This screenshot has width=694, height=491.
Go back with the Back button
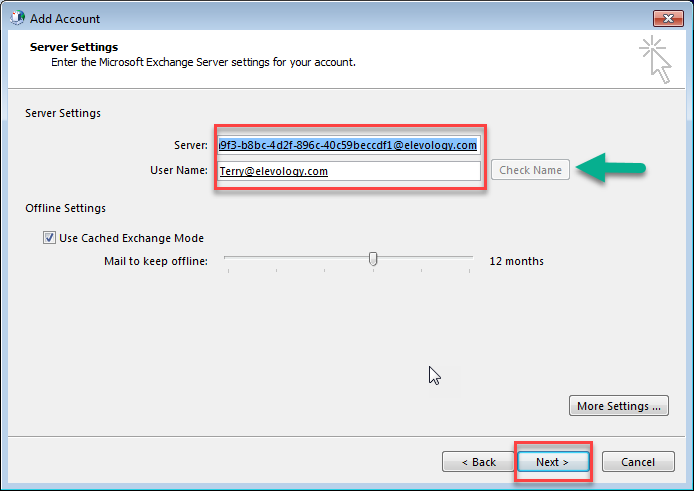[x=478, y=462]
